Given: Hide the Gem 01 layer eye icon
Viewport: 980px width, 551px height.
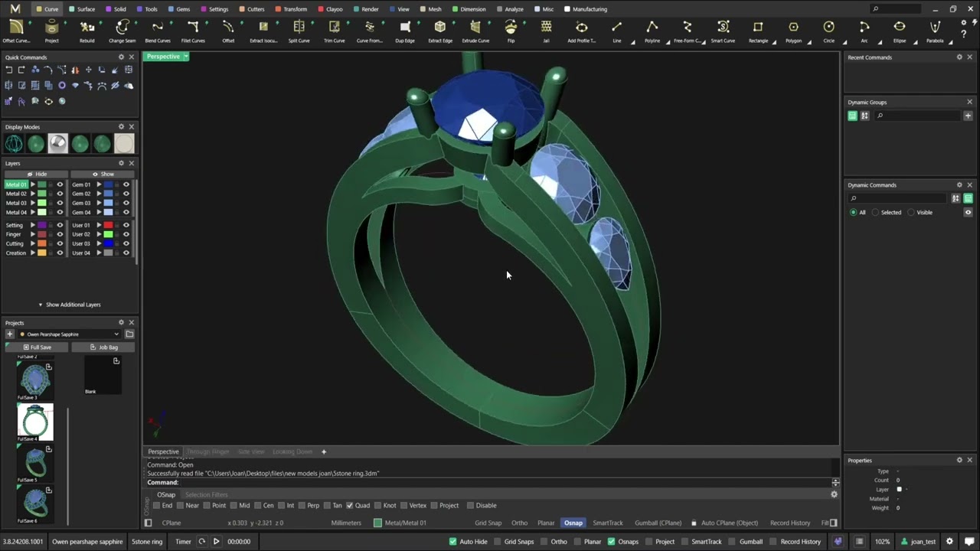Looking at the screenshot, I should [126, 184].
